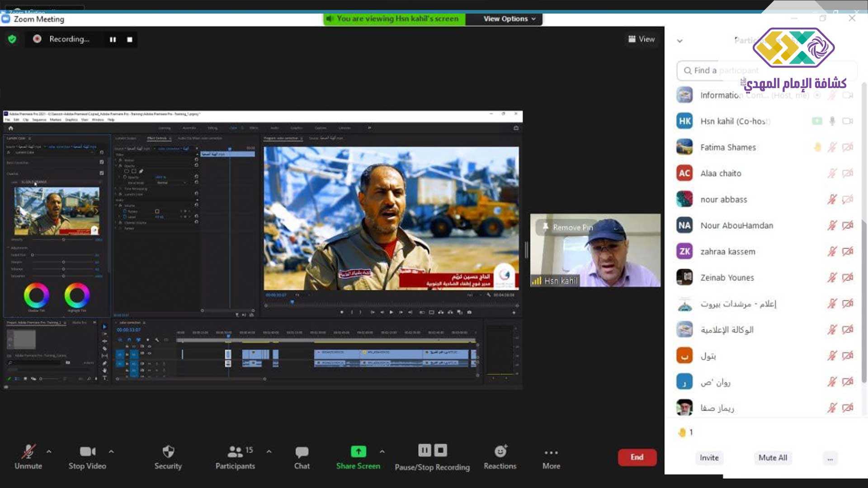Pause the recording from top bar
The height and width of the screenshot is (488, 868).
[113, 39]
